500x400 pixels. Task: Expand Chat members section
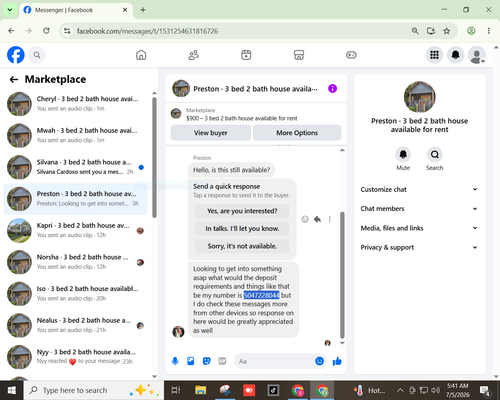point(419,209)
